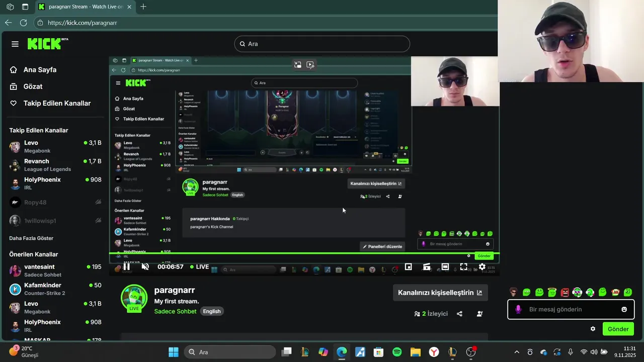644x362 pixels.
Task: Click the purple microphone chat icon
Action: [518, 309]
